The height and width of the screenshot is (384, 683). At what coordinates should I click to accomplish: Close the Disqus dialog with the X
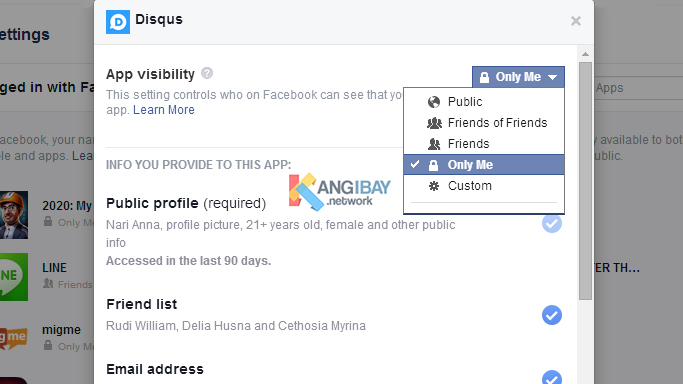coord(576,21)
